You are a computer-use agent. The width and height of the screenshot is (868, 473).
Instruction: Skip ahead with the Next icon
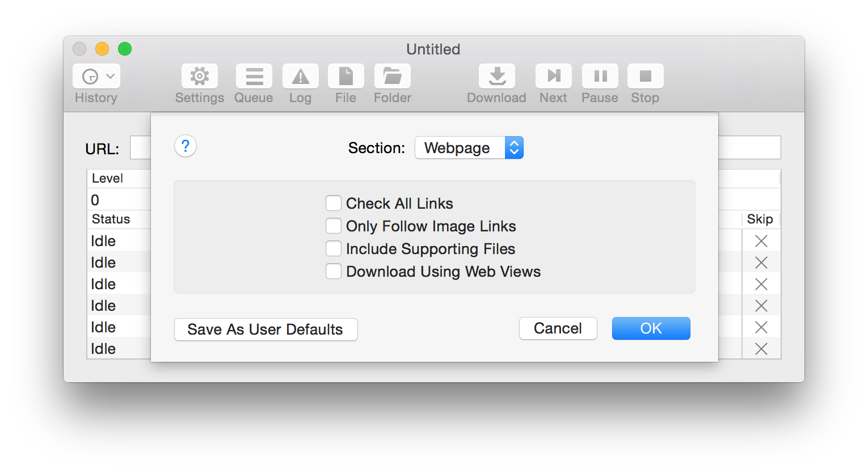coord(553,77)
